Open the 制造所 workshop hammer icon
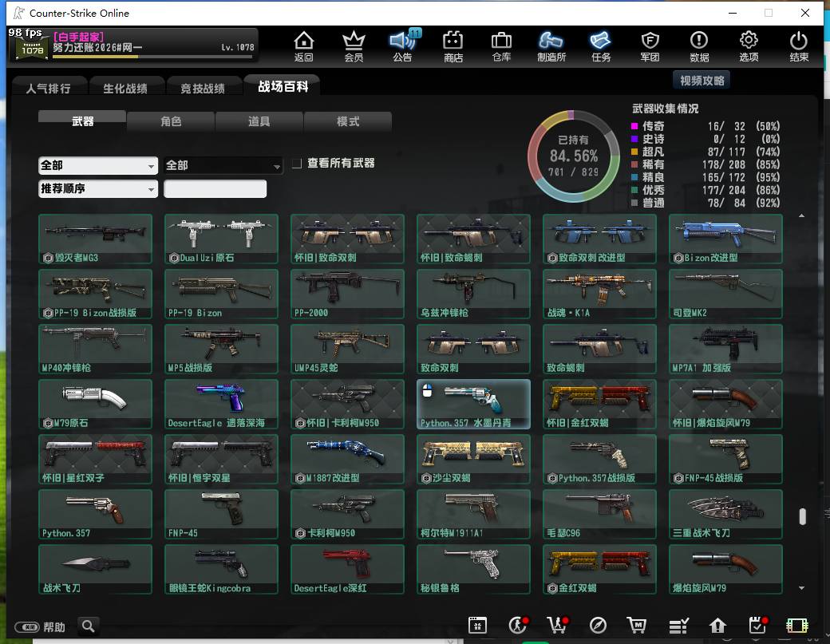Image resolution: width=830 pixels, height=644 pixels. point(551,46)
